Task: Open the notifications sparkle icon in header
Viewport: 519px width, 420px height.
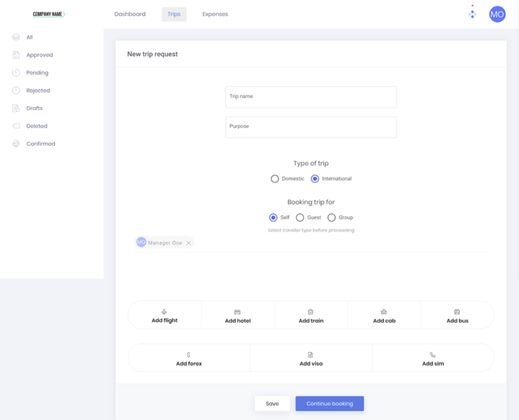Action: point(472,14)
